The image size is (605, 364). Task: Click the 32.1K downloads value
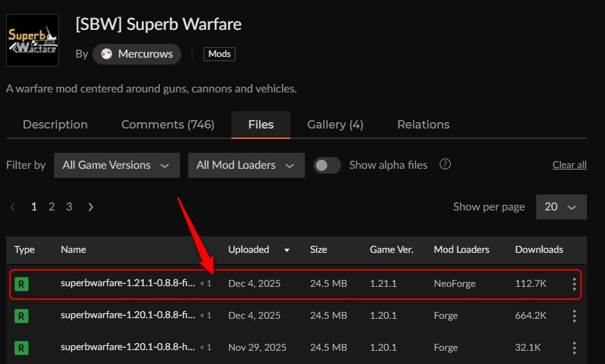click(x=528, y=347)
